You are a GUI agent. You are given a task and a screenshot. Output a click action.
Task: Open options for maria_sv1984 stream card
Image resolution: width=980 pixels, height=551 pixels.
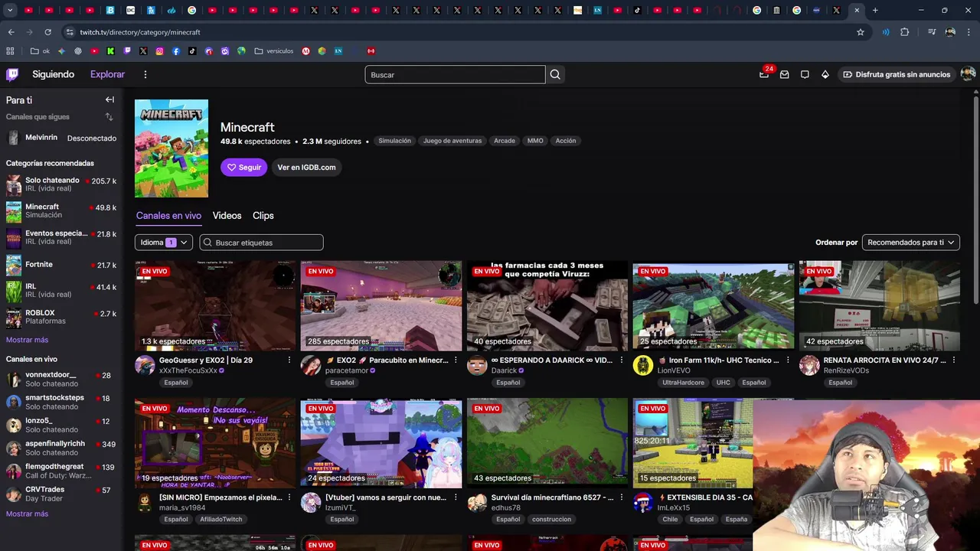pyautogui.click(x=289, y=497)
